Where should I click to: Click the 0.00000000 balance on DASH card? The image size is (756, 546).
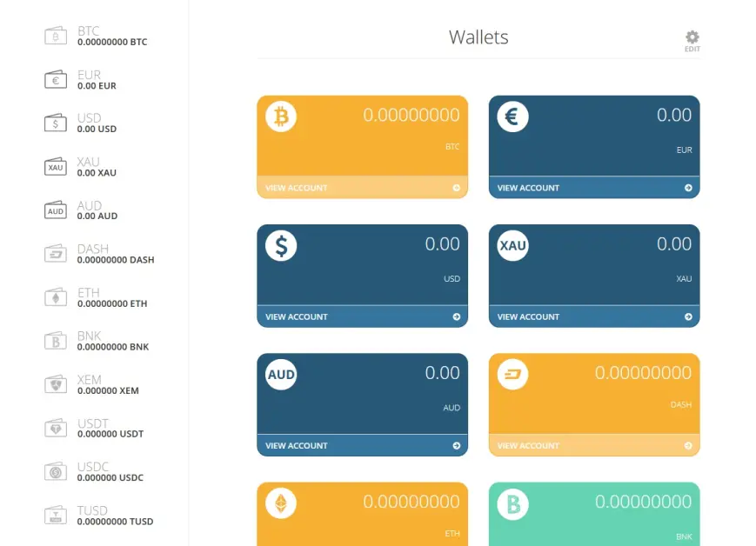click(x=643, y=373)
